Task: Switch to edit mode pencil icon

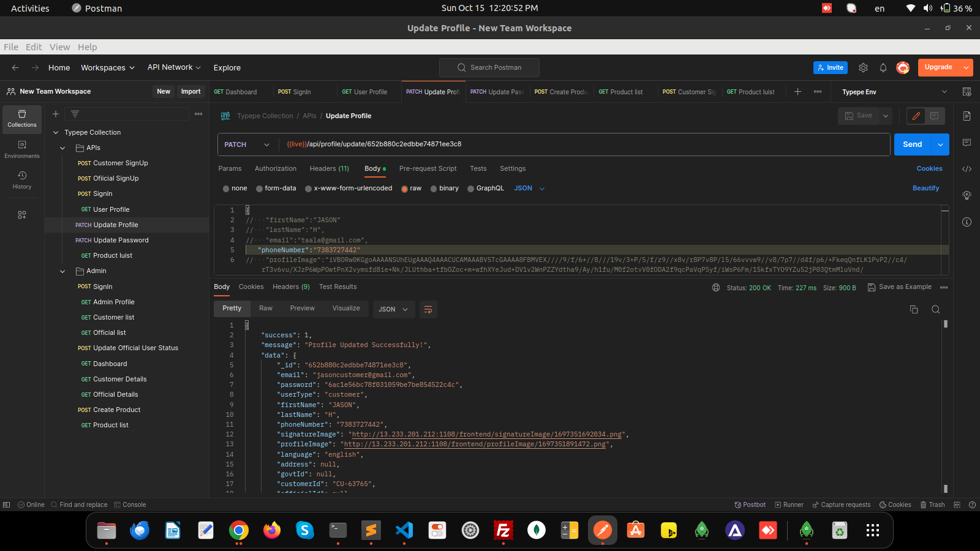Action: (x=916, y=116)
